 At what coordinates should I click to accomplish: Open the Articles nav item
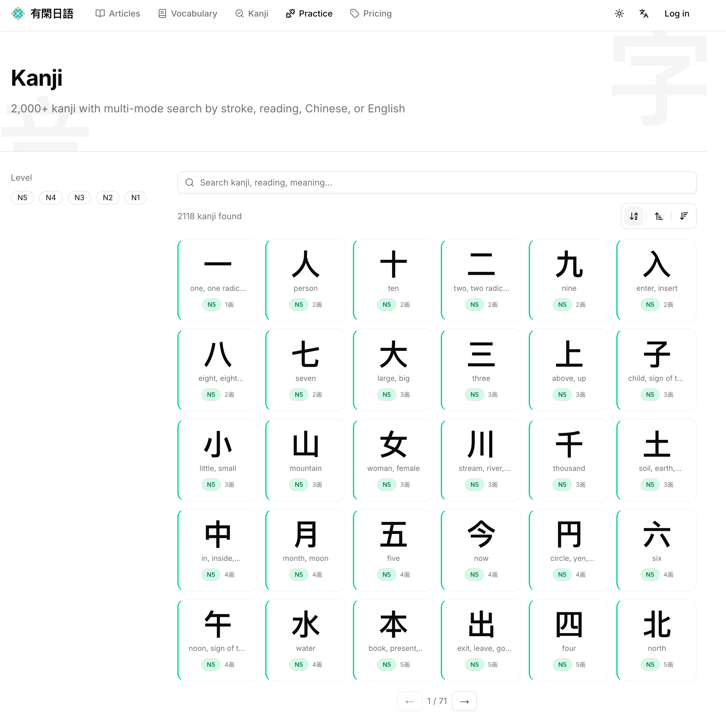click(118, 13)
